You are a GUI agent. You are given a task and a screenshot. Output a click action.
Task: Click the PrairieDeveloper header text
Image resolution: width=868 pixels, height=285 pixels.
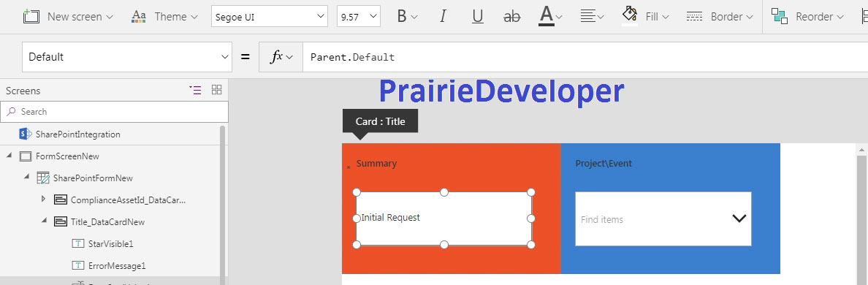coord(501,92)
